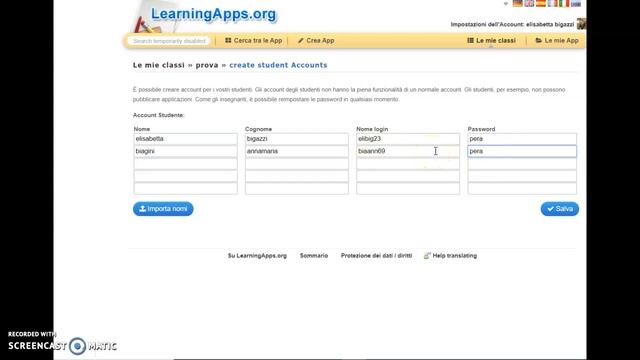This screenshot has height=360, width=640.
Task: Click the last-row empty Password field
Action: [522, 188]
